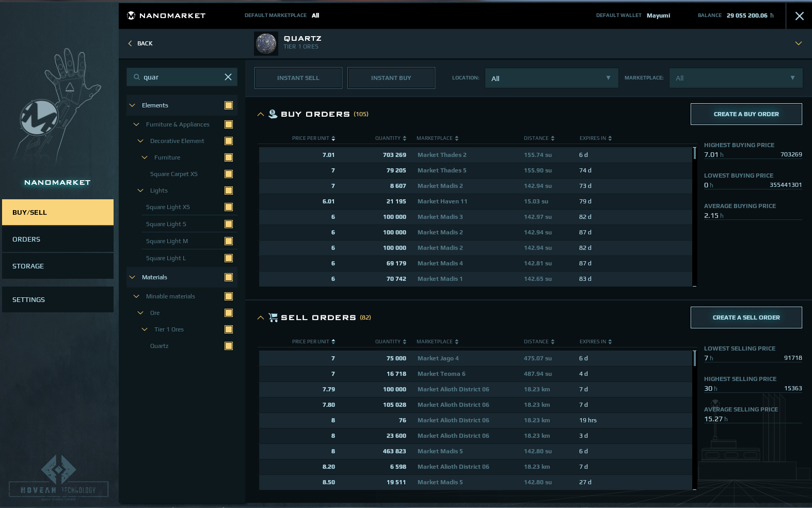812x508 pixels.
Task: Toggle the Quartz filter checkbox
Action: (229, 346)
